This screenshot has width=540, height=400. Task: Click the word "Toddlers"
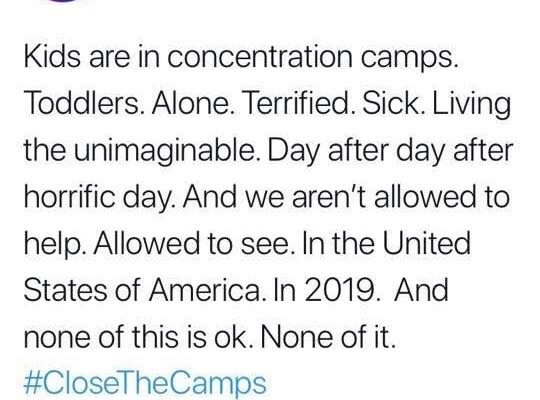pos(82,103)
